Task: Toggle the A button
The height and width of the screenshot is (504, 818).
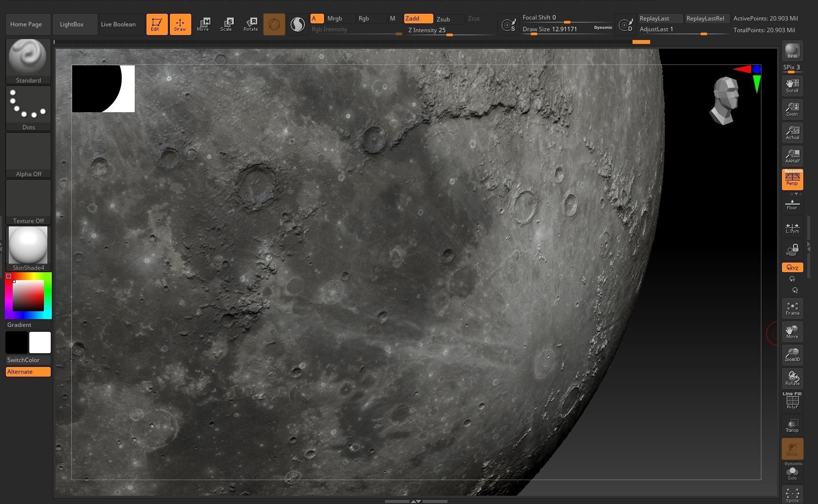Action: 317,19
